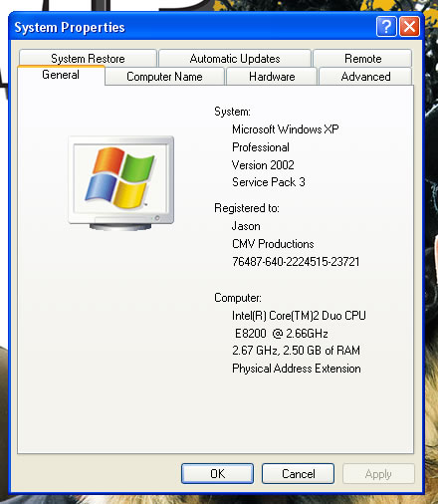438x504 pixels.
Task: Click the 'System:' heading label
Action: pyautogui.click(x=232, y=112)
